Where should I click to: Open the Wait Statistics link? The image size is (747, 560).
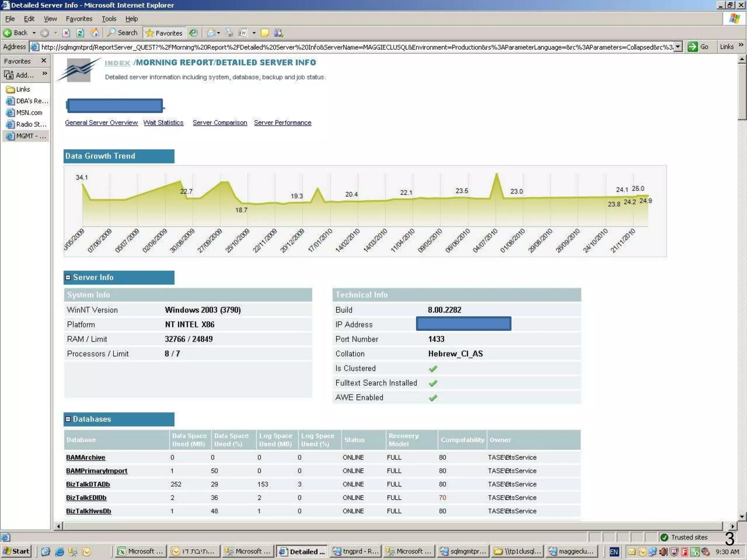tap(163, 123)
